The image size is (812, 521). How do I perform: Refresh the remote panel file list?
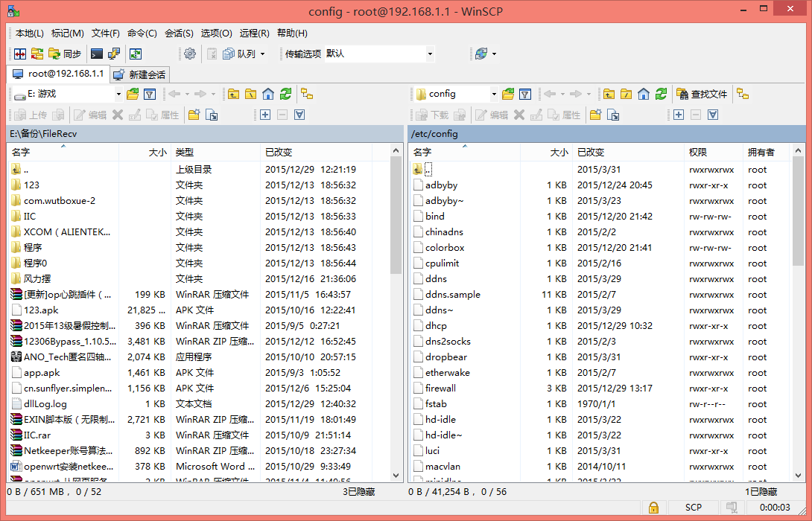pyautogui.click(x=661, y=95)
